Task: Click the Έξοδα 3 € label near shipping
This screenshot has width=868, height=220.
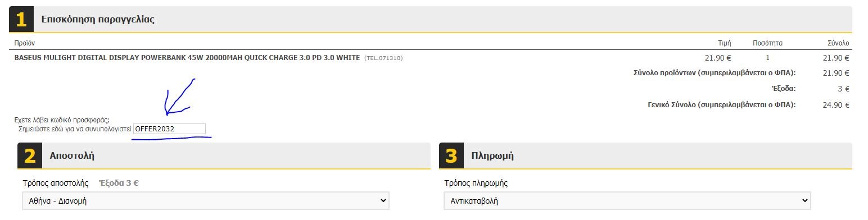Action: click(x=119, y=183)
